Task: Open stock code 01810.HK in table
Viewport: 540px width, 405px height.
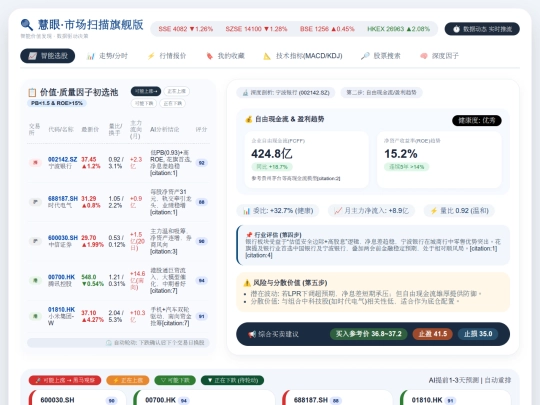Action: (61, 310)
